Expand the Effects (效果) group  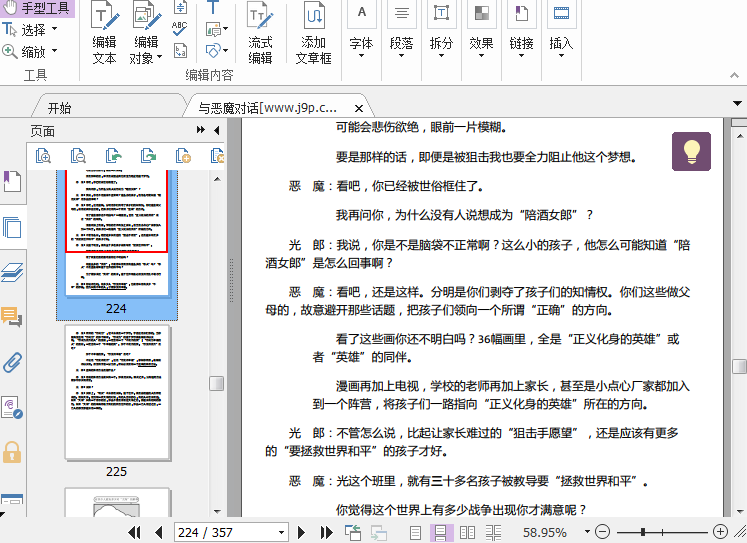click(x=481, y=32)
